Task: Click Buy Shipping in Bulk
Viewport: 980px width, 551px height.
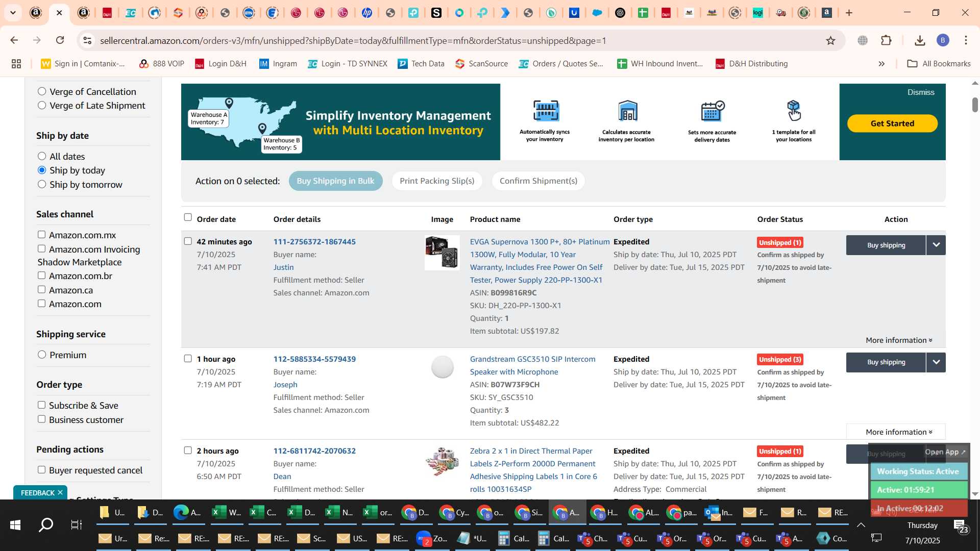Action: 335,181
